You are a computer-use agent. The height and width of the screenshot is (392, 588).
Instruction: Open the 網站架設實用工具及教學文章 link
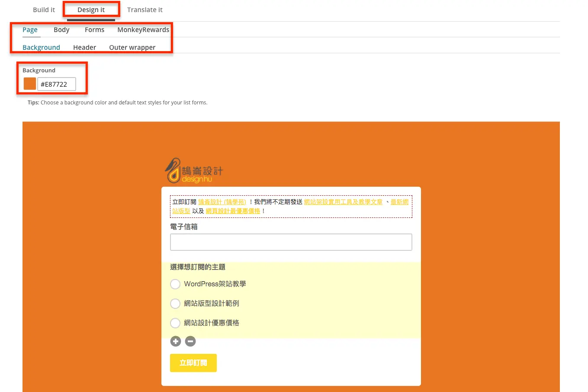343,202
